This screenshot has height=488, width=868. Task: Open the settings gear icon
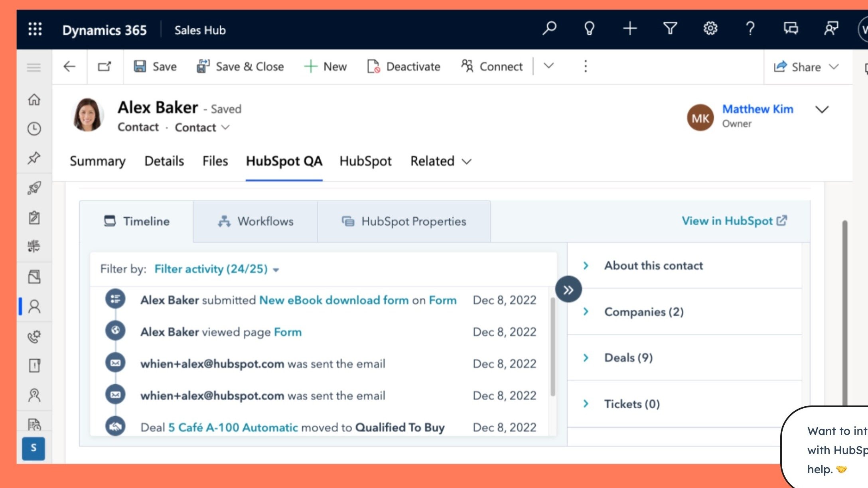(710, 29)
